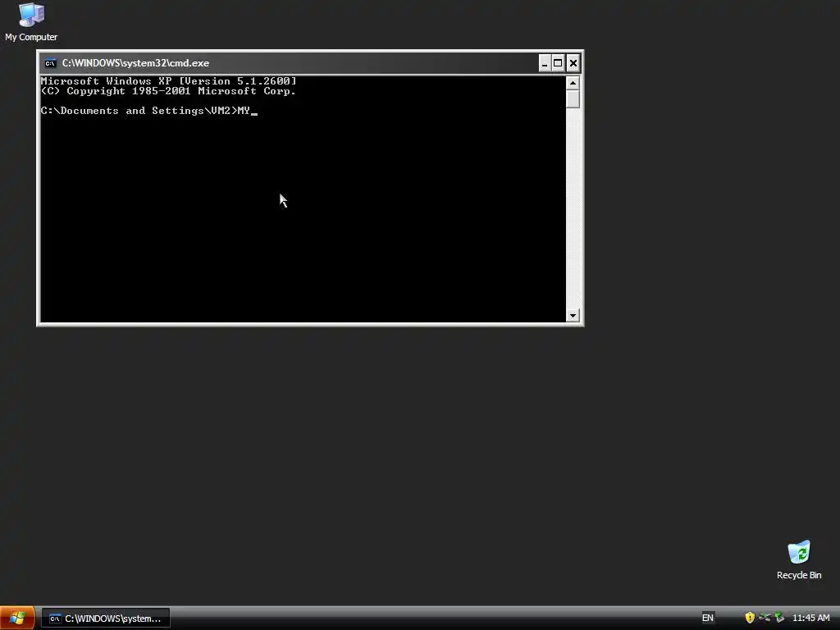Open the cmd.exe system menu icon in title bar
Image resolution: width=840 pixels, height=630 pixels.
click(x=50, y=63)
